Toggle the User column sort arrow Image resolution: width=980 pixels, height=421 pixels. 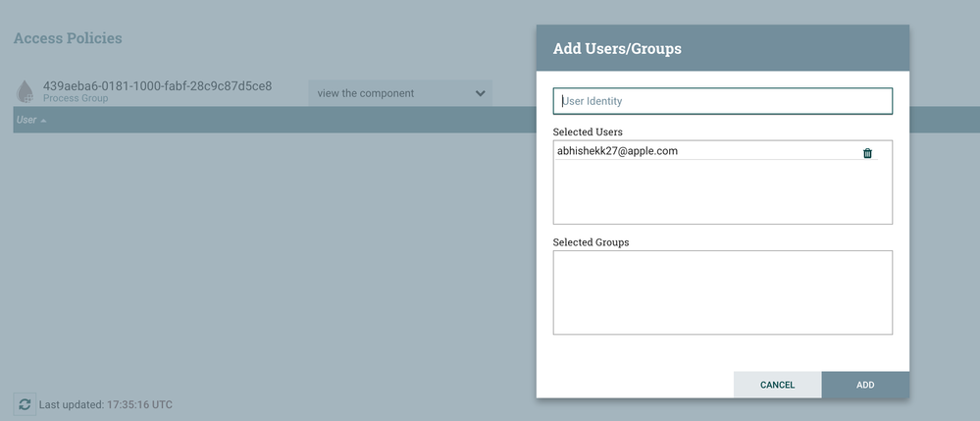pos(43,120)
